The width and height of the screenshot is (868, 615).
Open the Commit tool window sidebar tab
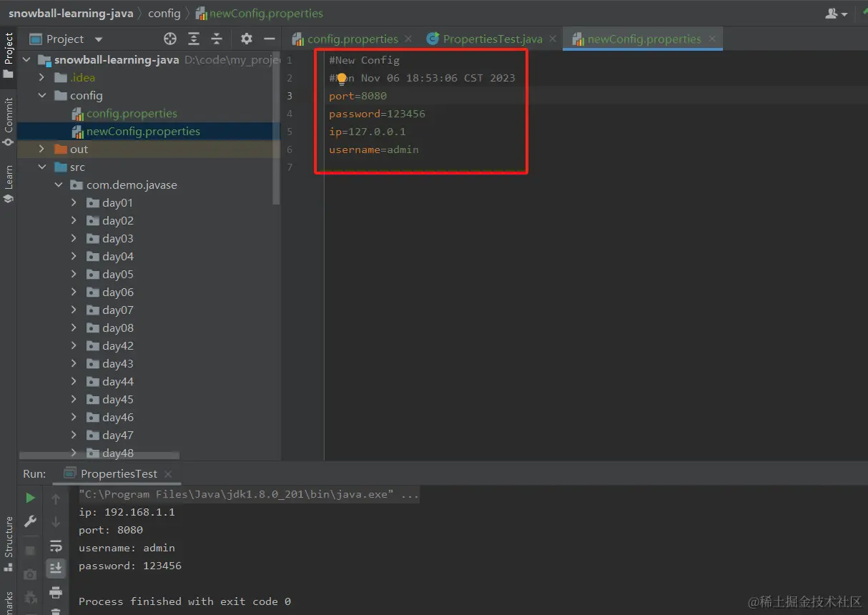(x=9, y=122)
